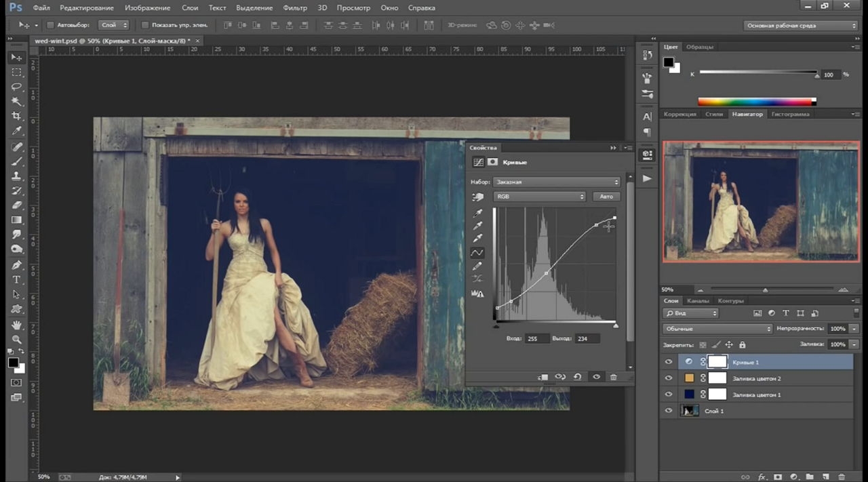Click the Авто button in Curves
Viewport: 868px width, 482px height.
[606, 197]
